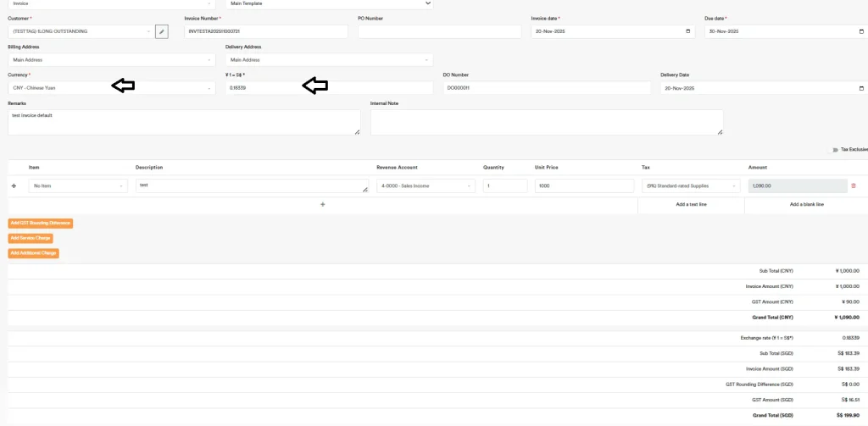868x426 pixels.
Task: Click Add a blank line
Action: [x=806, y=204]
